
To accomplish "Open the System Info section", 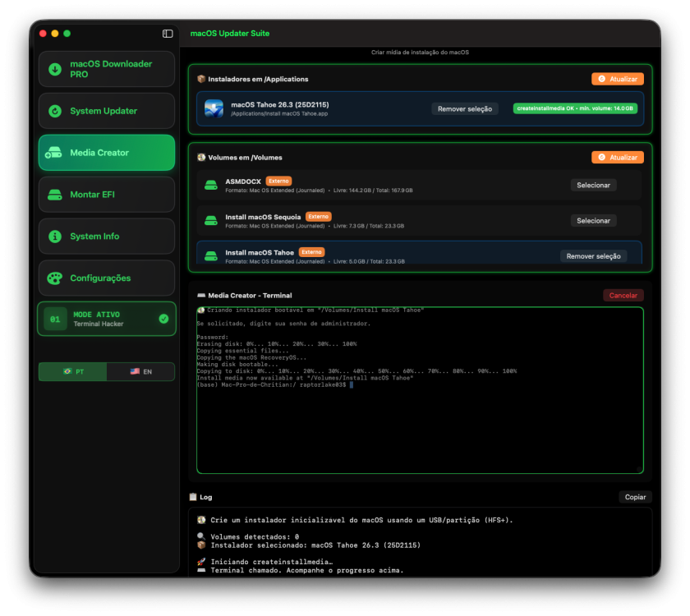I will (x=107, y=237).
